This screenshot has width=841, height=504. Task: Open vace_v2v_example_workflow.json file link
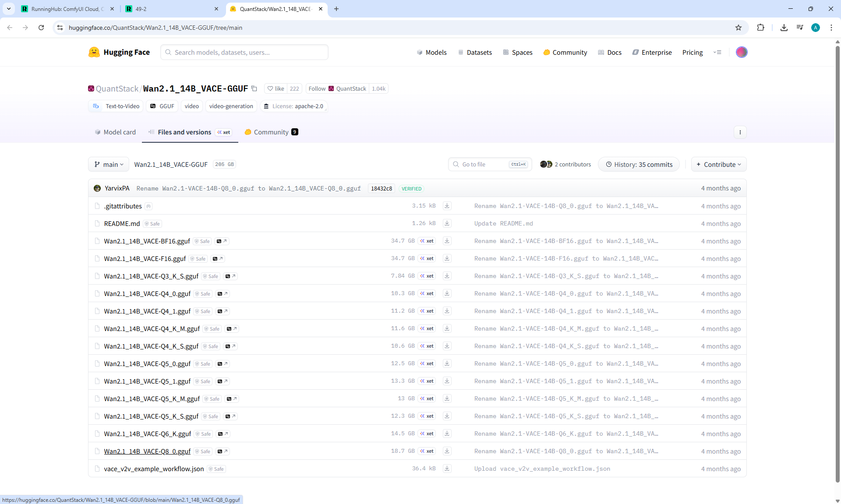tap(154, 469)
